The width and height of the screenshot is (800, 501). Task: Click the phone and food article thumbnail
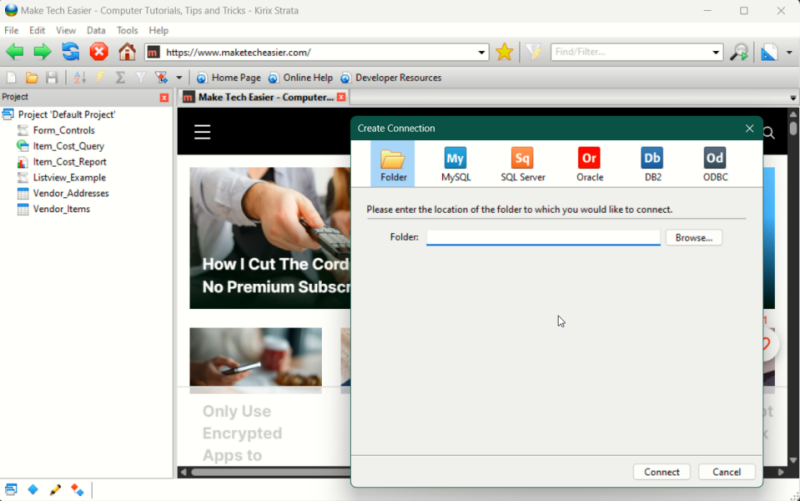coord(256,360)
